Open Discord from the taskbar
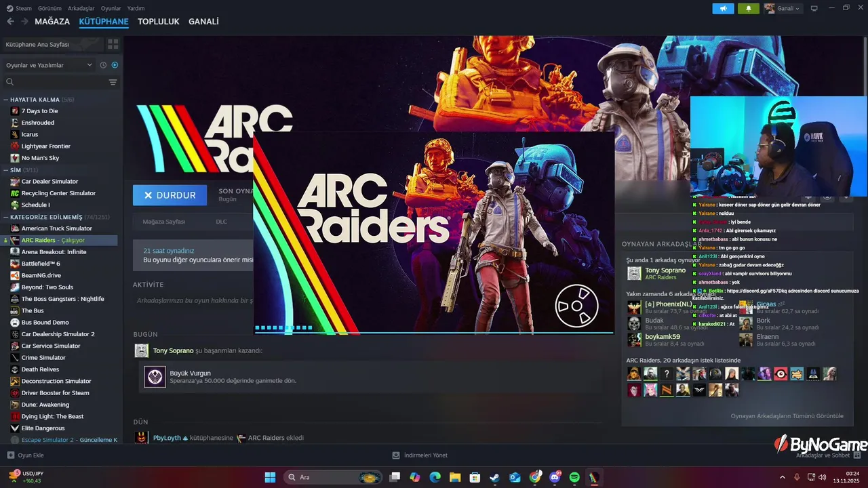This screenshot has height=488, width=868. point(555,477)
